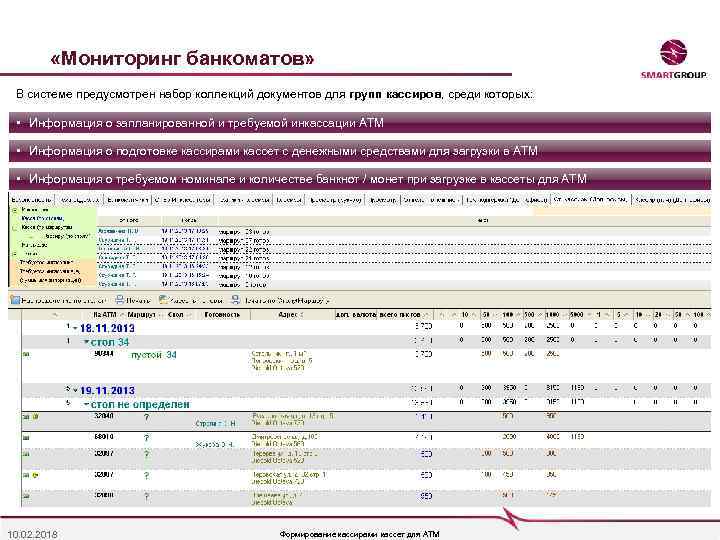Click the question mark on row 68010
The height and width of the screenshot is (540, 720).
pyautogui.click(x=146, y=438)
